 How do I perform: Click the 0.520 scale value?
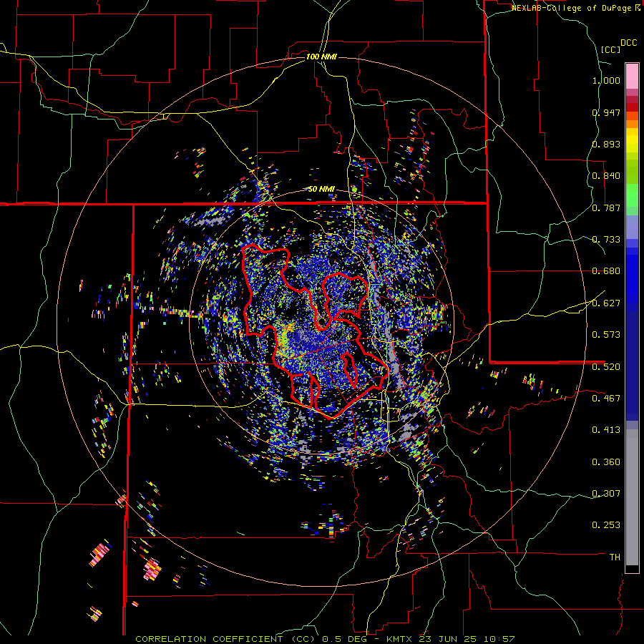click(x=606, y=367)
